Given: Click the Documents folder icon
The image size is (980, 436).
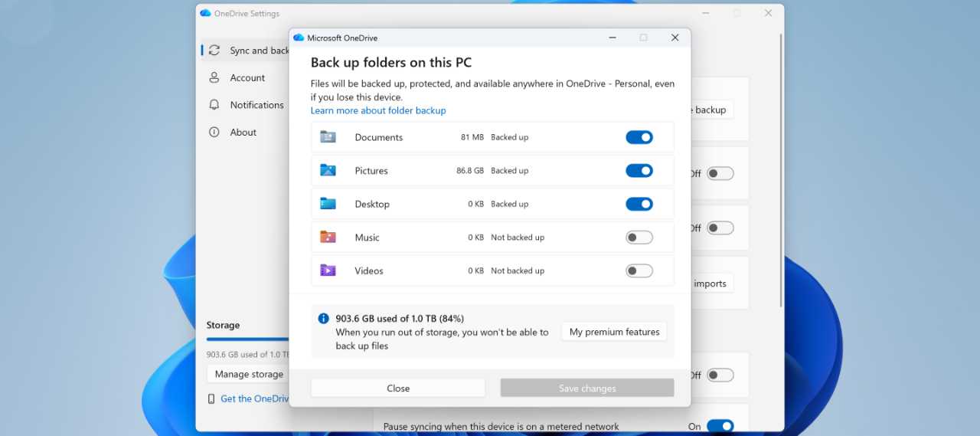Looking at the screenshot, I should point(328,137).
